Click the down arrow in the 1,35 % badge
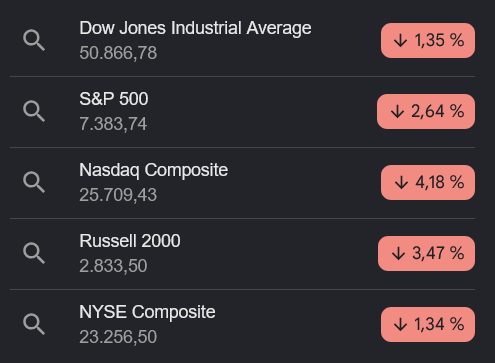495x363 pixels. point(400,41)
